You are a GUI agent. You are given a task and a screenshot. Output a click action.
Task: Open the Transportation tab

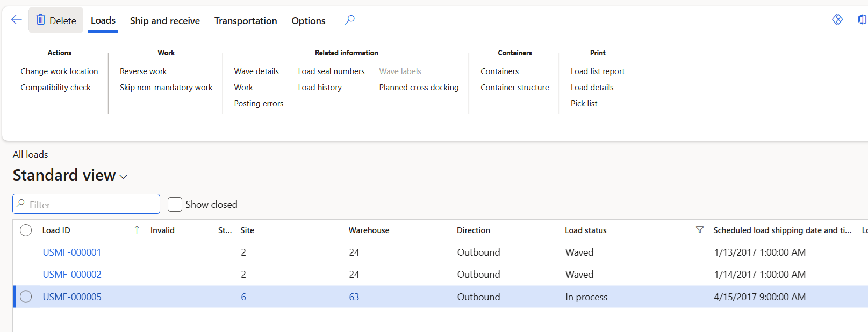[246, 21]
